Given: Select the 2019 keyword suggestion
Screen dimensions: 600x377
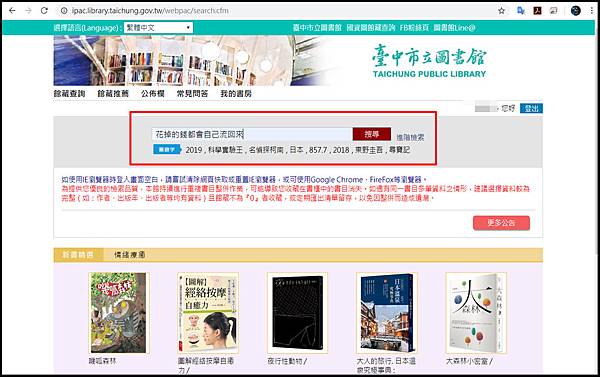Looking at the screenshot, I should click(x=194, y=150).
